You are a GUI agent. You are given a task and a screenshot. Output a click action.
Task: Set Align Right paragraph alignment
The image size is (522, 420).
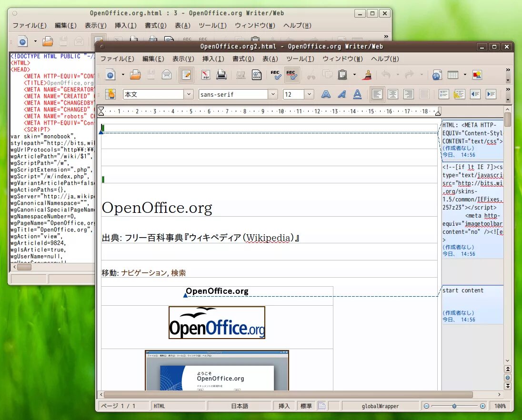[409, 94]
